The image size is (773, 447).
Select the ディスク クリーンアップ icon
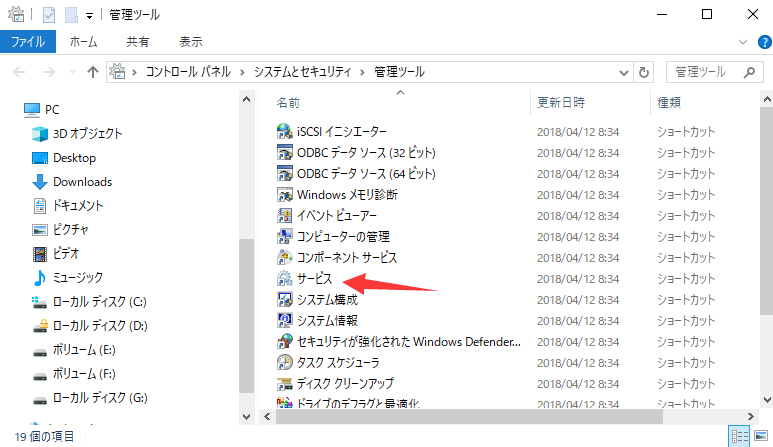click(284, 383)
